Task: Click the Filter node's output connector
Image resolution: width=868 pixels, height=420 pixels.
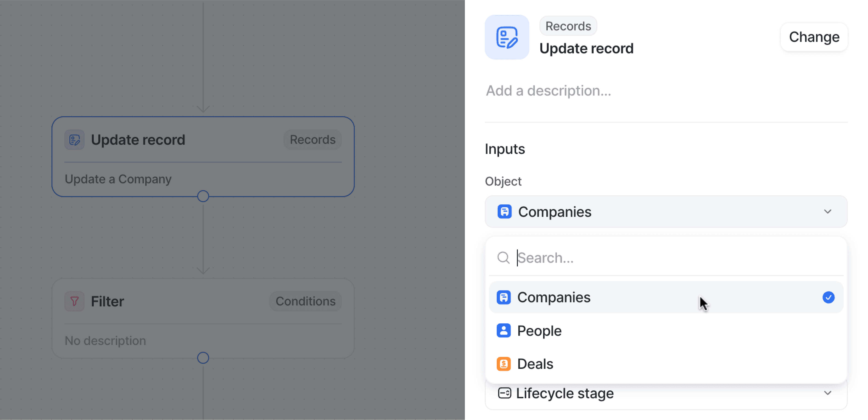Action: coord(203,358)
